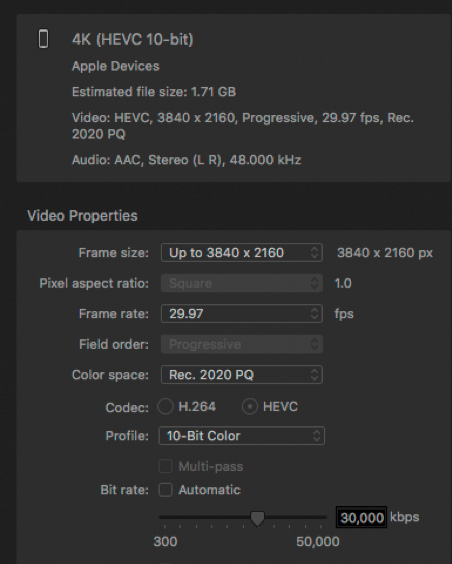Click the 50,000 slider maximum label
Screen dimensions: 452x564
pyautogui.click(x=318, y=541)
